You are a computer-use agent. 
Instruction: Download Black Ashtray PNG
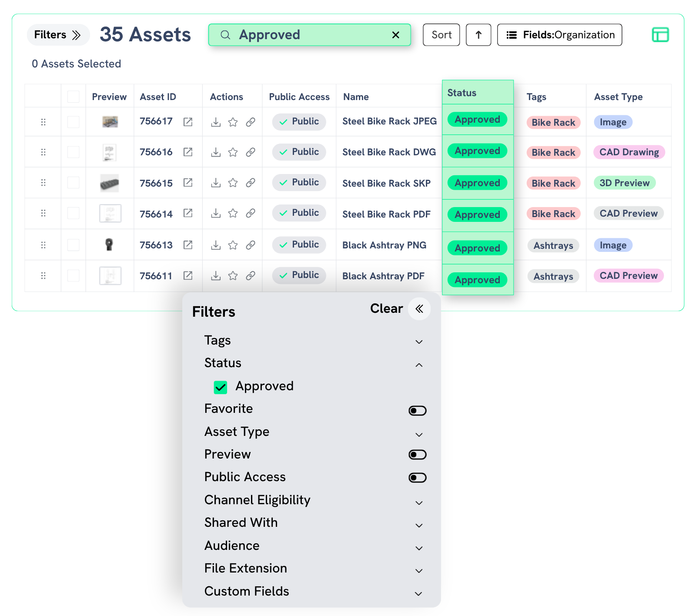(x=216, y=245)
